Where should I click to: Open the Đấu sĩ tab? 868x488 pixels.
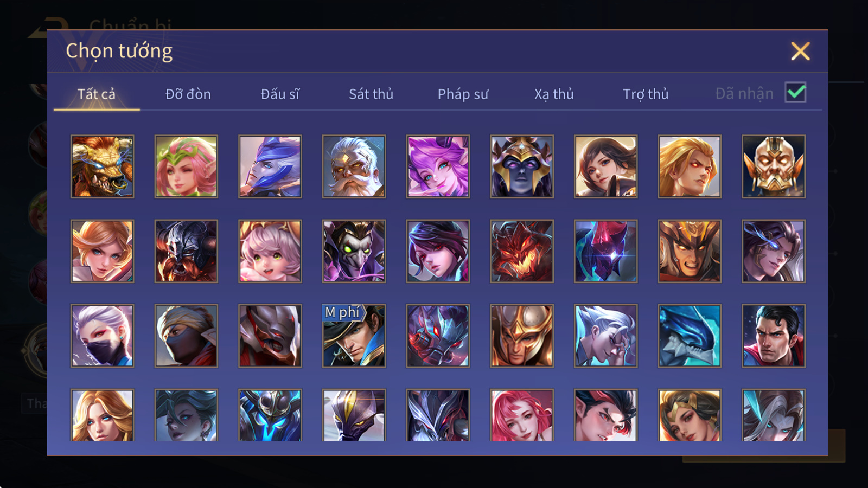280,94
